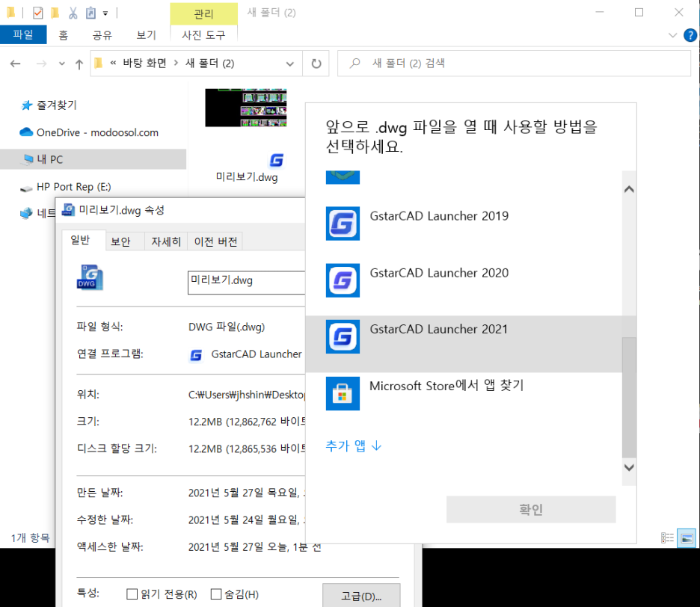The height and width of the screenshot is (607, 700).
Task: Click the cut scissors quick access icon
Action: pos(73,13)
